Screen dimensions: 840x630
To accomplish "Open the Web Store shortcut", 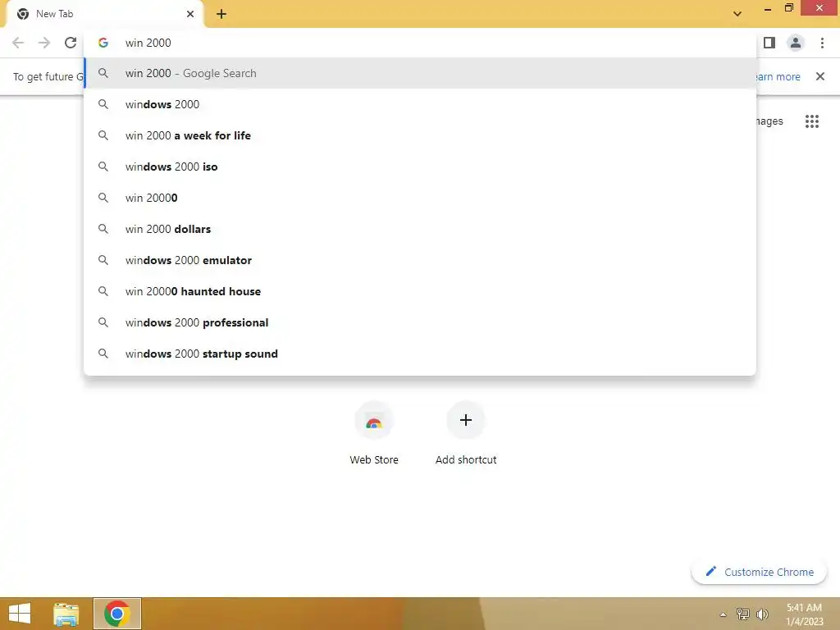I will click(374, 433).
